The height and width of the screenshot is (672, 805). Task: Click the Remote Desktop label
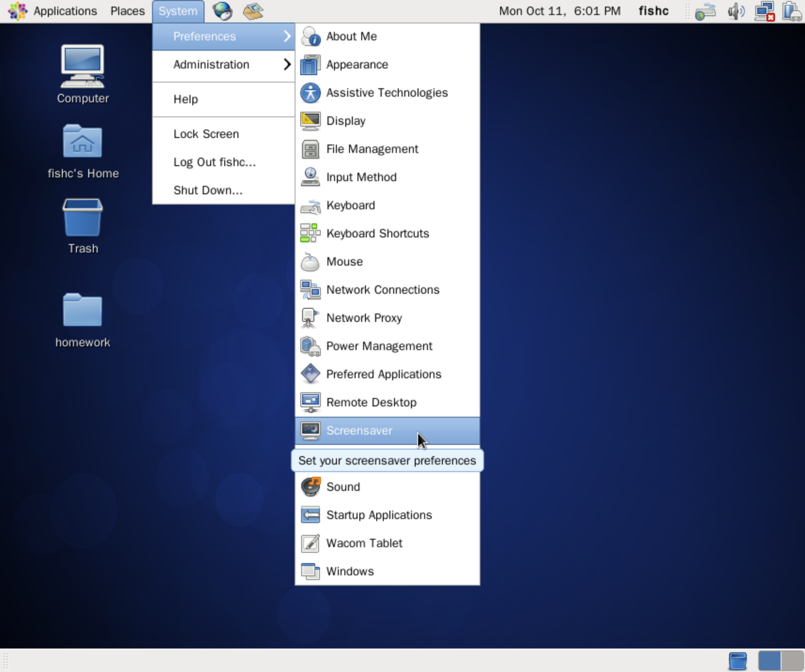(x=372, y=402)
